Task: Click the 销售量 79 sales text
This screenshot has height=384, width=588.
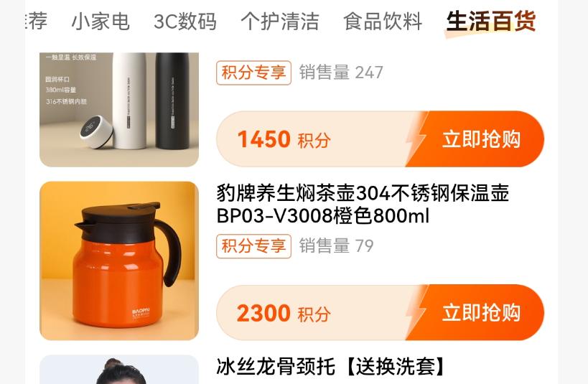Action: 337,246
